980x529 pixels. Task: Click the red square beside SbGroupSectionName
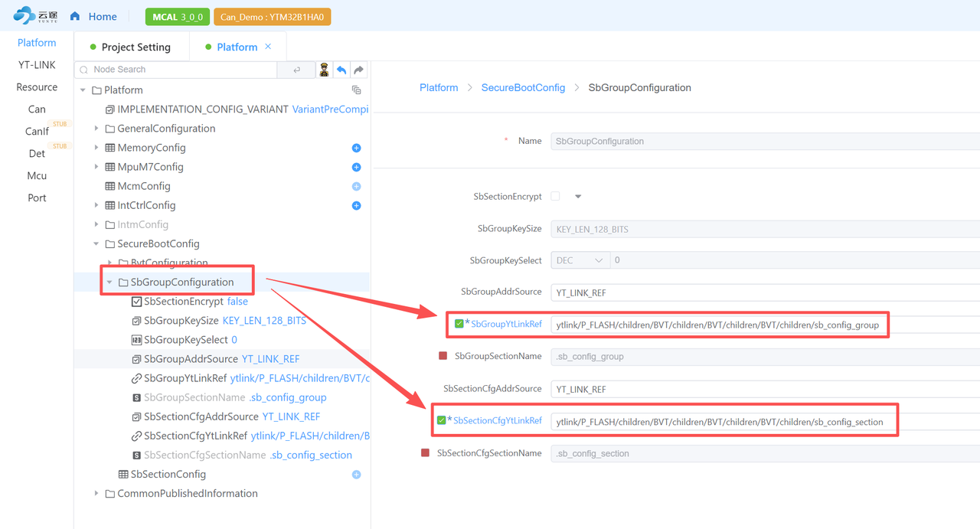[x=443, y=356]
